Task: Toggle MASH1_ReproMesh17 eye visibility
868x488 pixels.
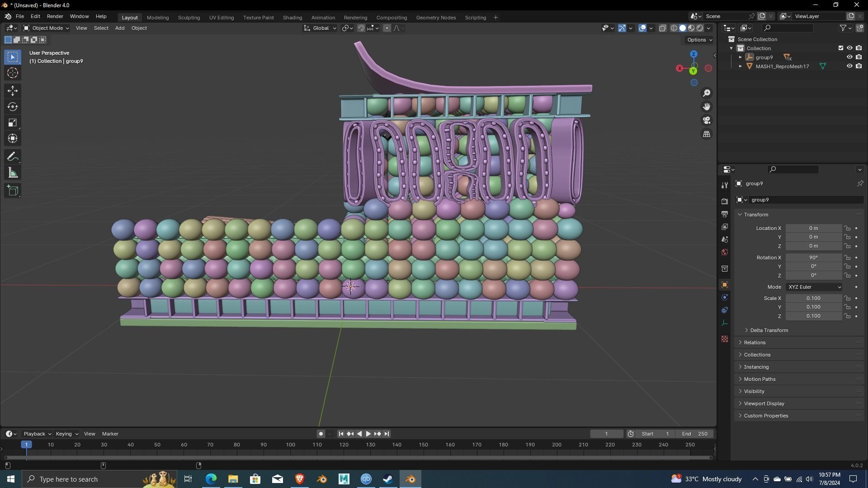Action: (849, 66)
